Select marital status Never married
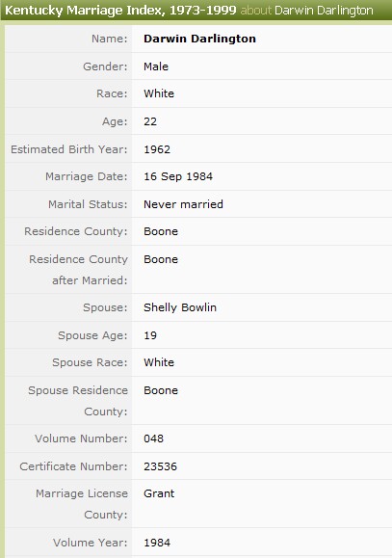Viewport: 392px width, 558px height. (183, 204)
